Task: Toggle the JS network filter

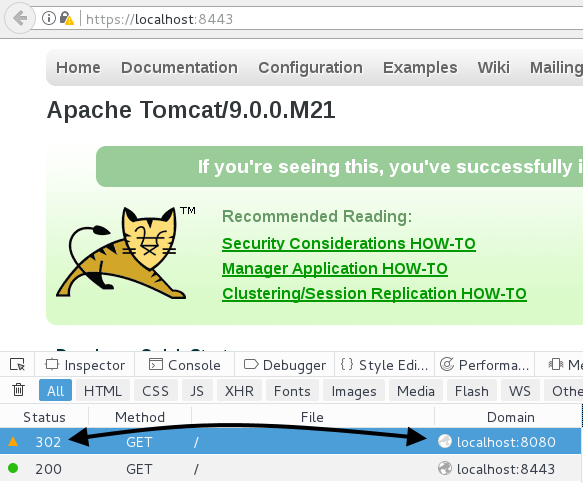Action: [197, 390]
